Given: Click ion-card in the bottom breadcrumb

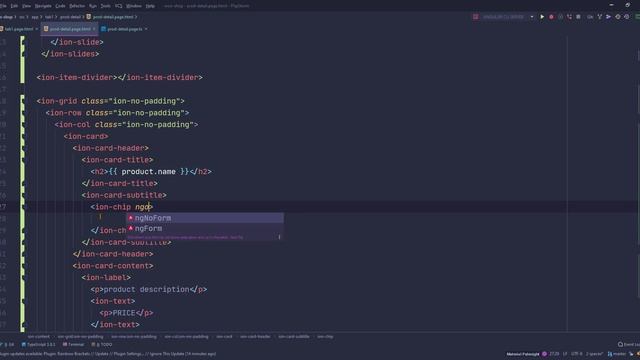Looking at the screenshot, I should (224, 337).
